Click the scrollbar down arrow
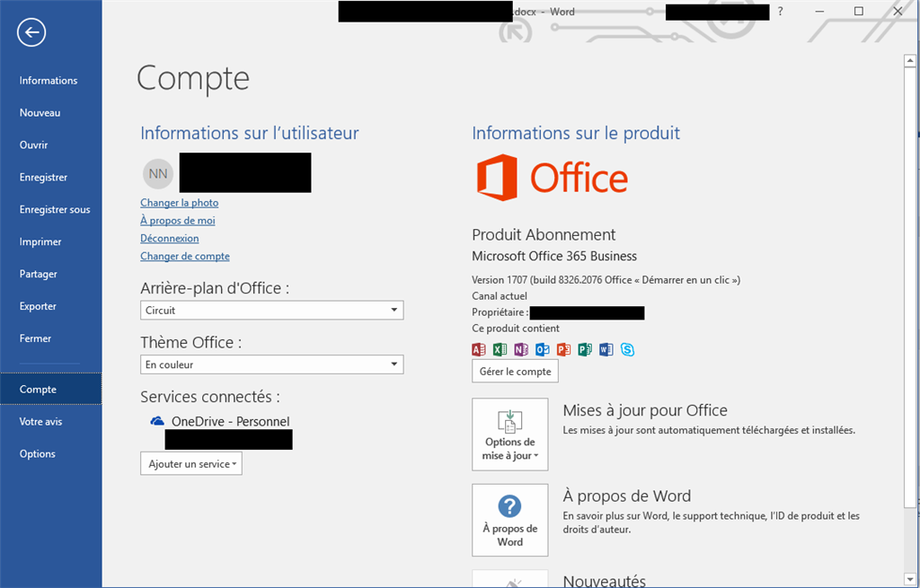Screen dimensions: 920x588 910,579
